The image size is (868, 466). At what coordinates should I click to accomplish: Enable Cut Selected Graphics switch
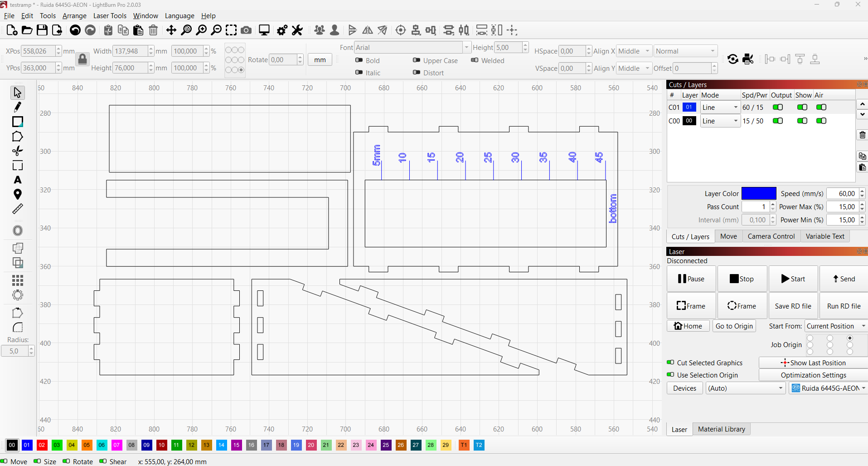pos(670,363)
